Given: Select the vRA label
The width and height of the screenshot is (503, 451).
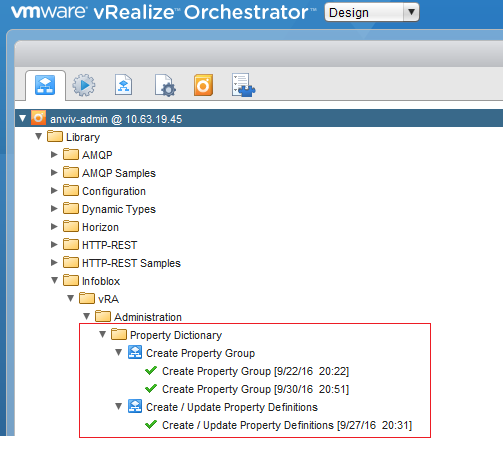Looking at the screenshot, I should [108, 299].
